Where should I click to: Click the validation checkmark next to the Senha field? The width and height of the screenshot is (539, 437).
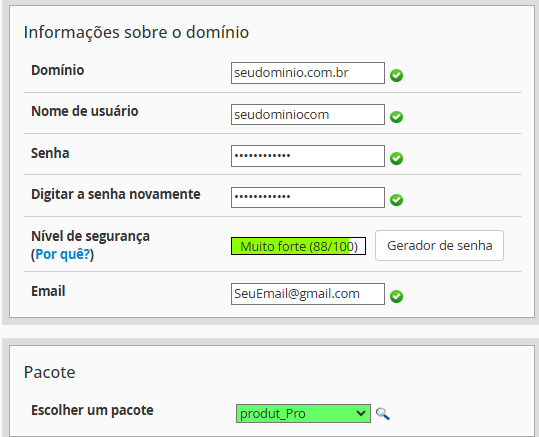[396, 159]
